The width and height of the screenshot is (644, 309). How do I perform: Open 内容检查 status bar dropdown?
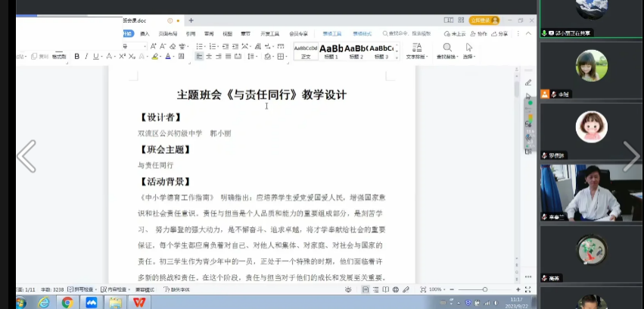[x=116, y=289]
